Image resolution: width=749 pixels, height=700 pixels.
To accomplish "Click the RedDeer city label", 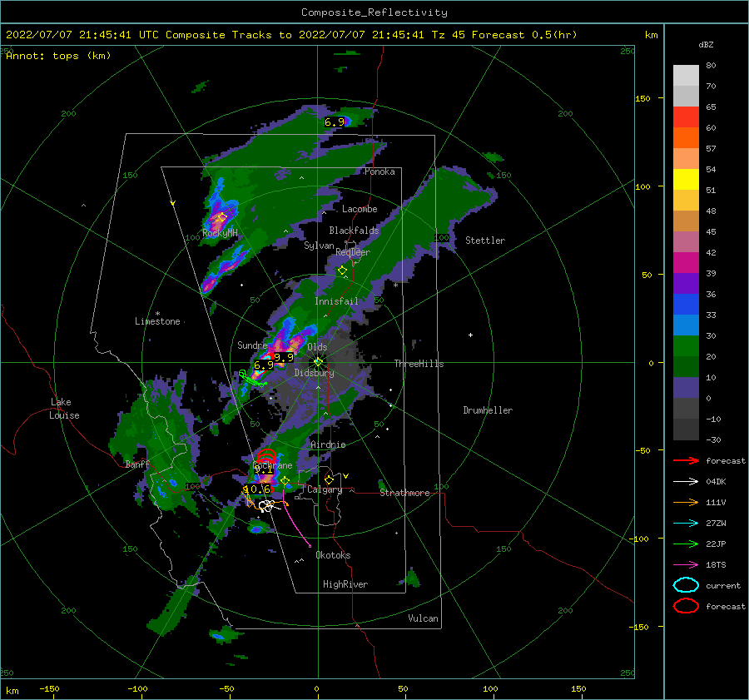I will [x=353, y=252].
